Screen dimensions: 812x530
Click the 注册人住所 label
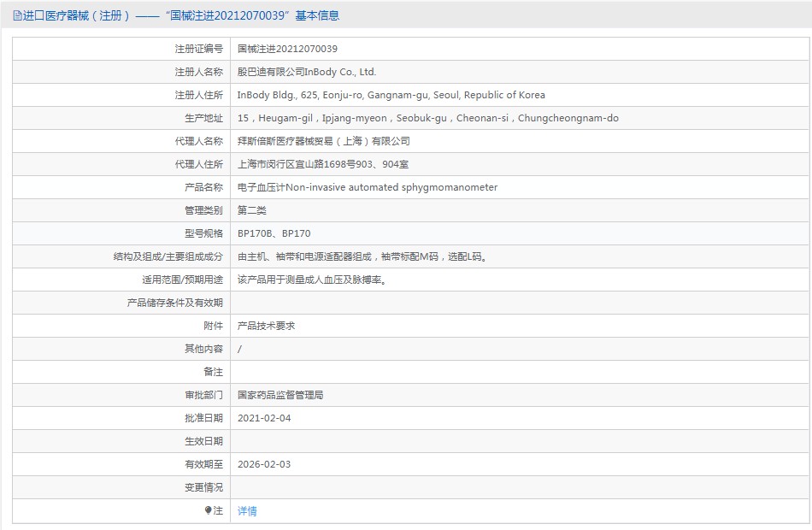199,95
